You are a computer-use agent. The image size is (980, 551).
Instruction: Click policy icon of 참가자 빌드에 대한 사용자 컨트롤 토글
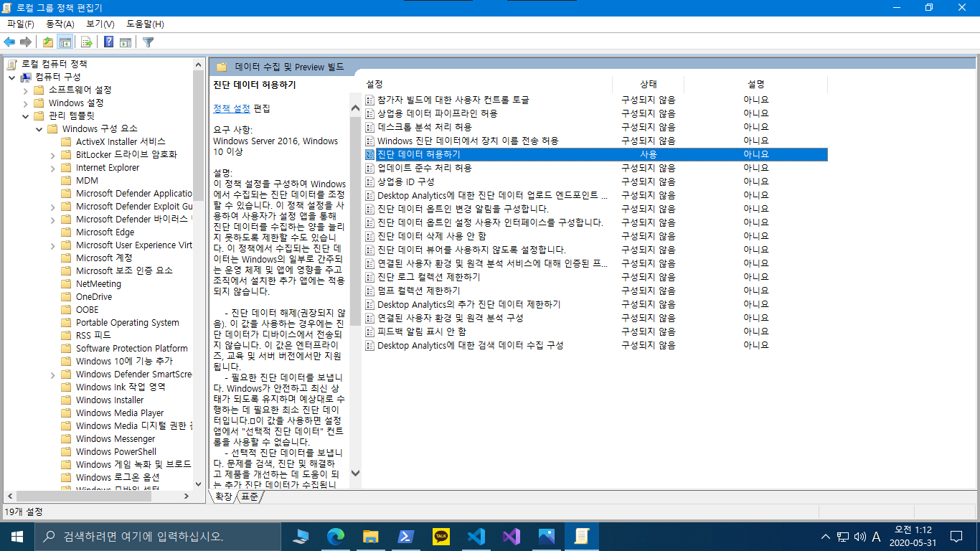[x=370, y=100]
